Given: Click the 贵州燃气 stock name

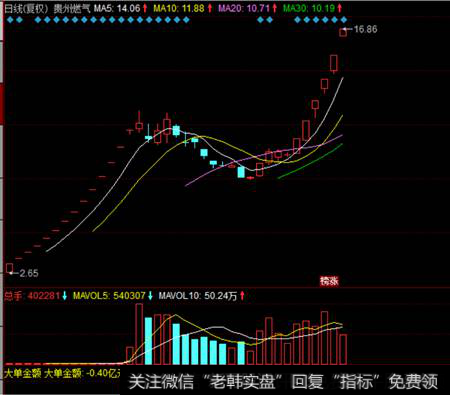Looking at the screenshot, I should pos(72,8).
